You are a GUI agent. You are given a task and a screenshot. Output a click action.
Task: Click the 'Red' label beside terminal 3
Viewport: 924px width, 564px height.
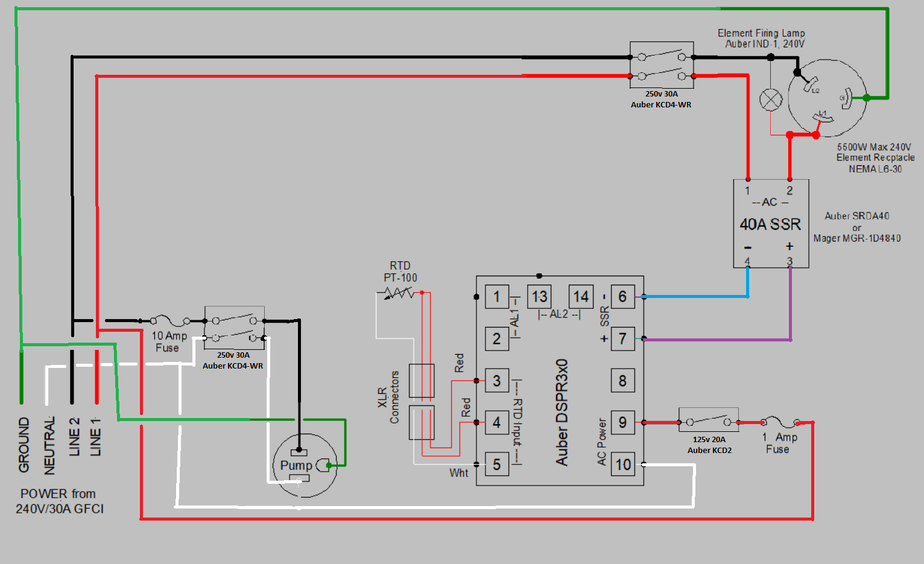(x=459, y=363)
